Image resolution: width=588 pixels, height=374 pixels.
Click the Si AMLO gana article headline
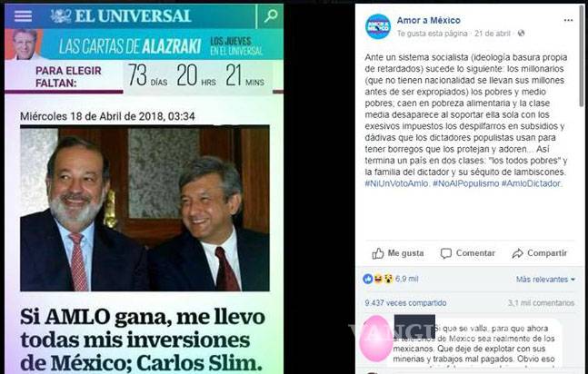[143, 340]
